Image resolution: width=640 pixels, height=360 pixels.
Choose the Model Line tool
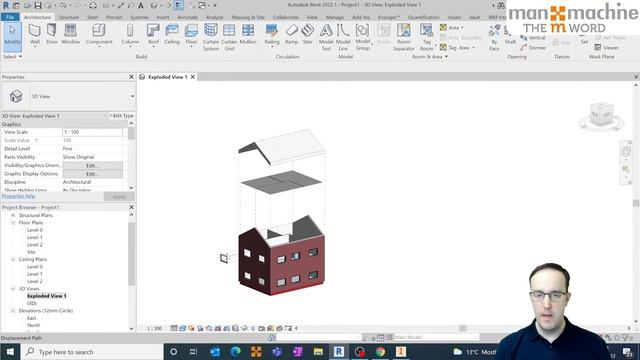coord(343,37)
